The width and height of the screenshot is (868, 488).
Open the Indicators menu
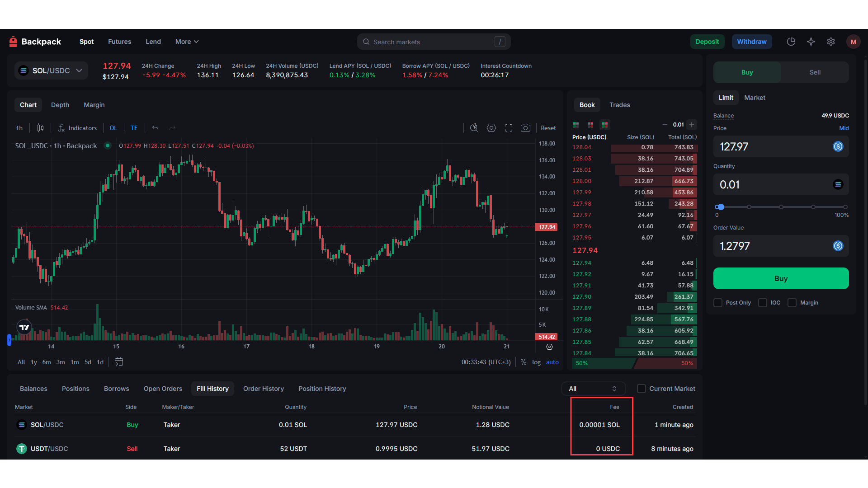(x=78, y=128)
